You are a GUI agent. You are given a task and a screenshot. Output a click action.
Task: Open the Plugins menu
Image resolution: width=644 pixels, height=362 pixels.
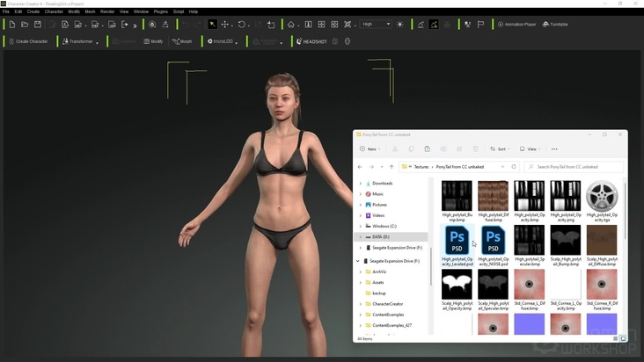click(x=160, y=11)
